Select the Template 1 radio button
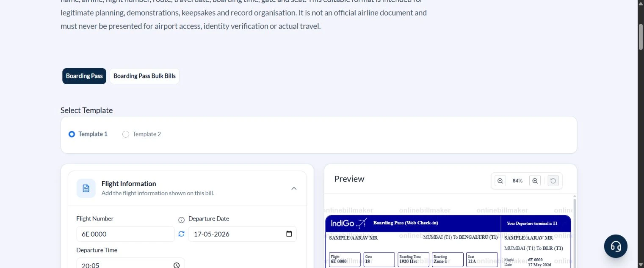This screenshot has height=268, width=644. pos(72,134)
